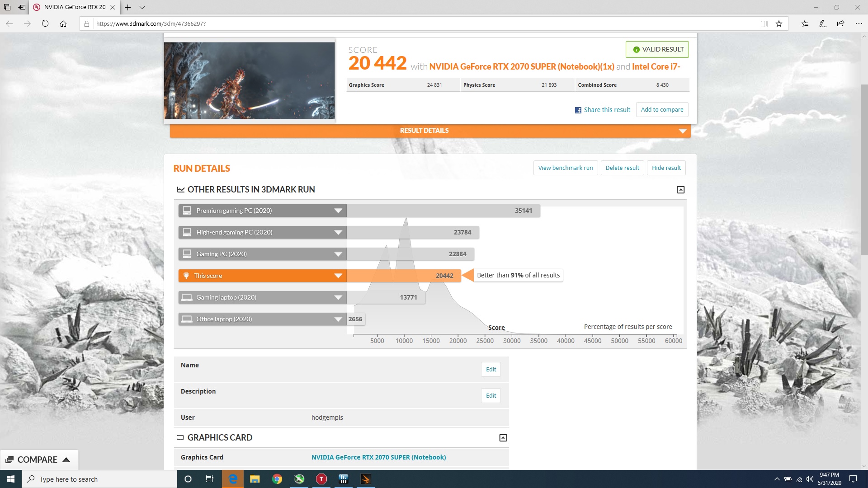Open the Intel Core i7 link

pyautogui.click(x=656, y=66)
